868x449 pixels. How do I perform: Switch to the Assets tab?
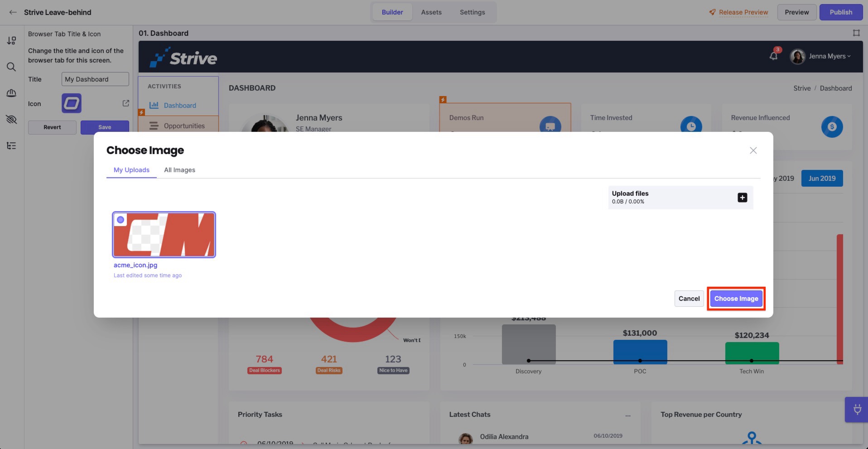431,12
